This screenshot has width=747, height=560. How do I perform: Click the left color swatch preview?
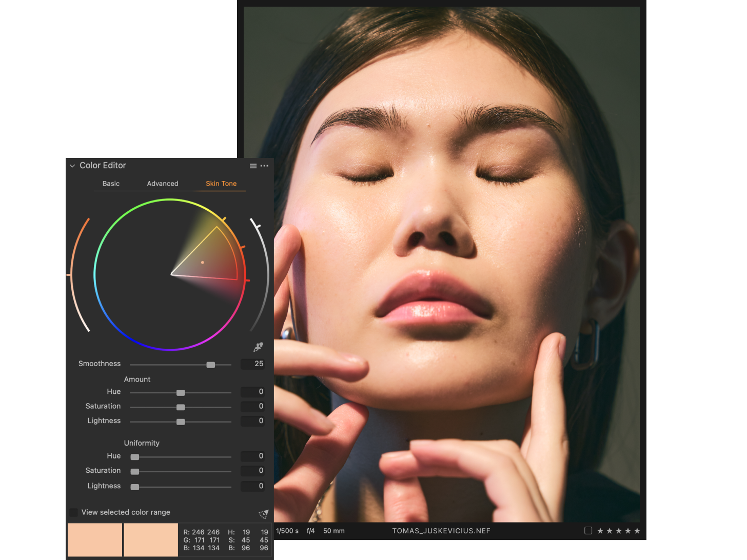pyautogui.click(x=95, y=539)
